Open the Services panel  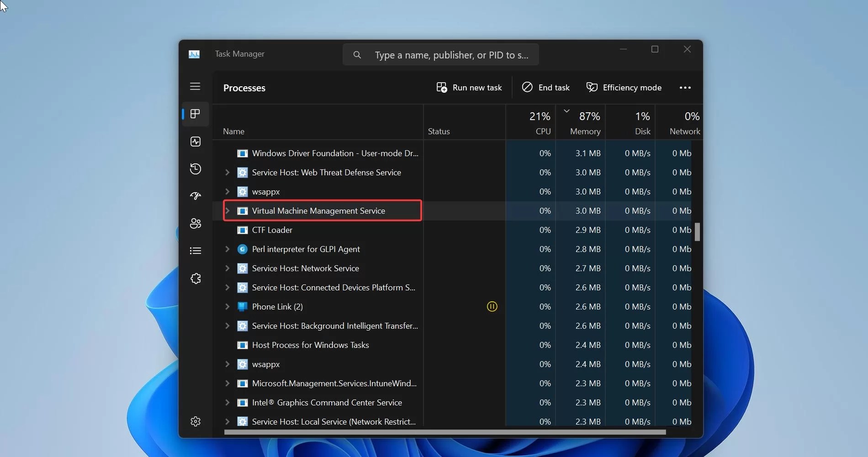pos(195,278)
